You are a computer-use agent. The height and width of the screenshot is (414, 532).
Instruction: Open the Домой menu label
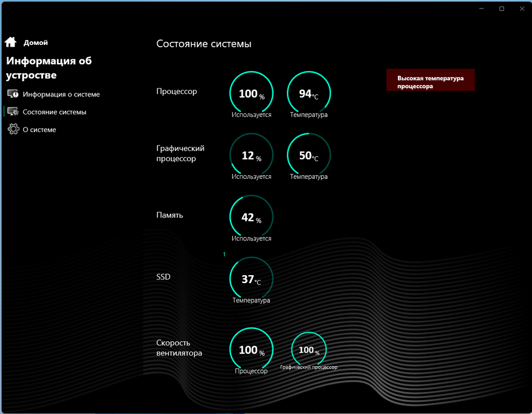pos(36,42)
